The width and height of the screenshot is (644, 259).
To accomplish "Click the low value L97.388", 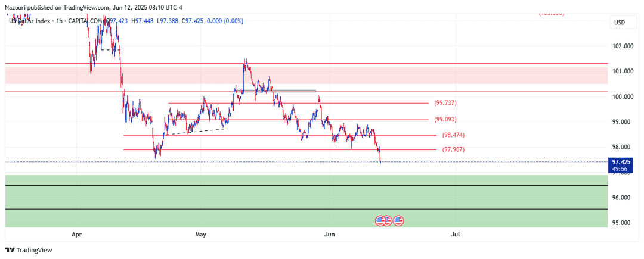I will tap(167, 20).
